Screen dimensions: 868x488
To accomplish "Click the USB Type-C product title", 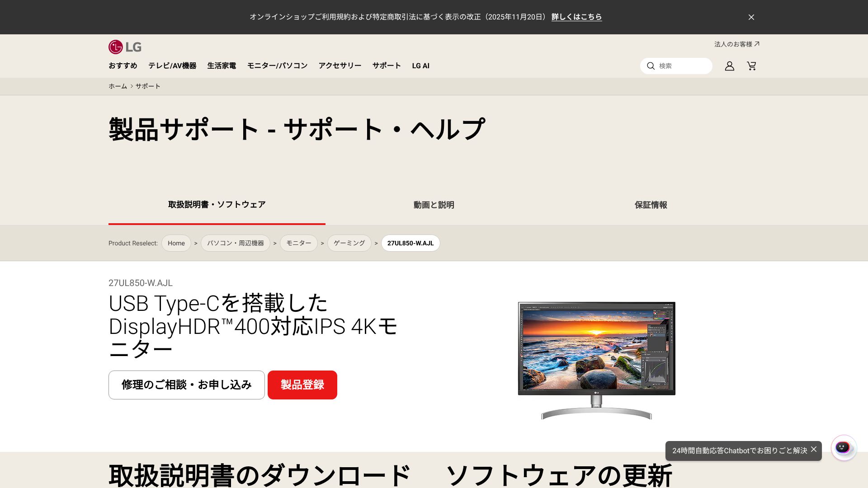I will 253,326.
